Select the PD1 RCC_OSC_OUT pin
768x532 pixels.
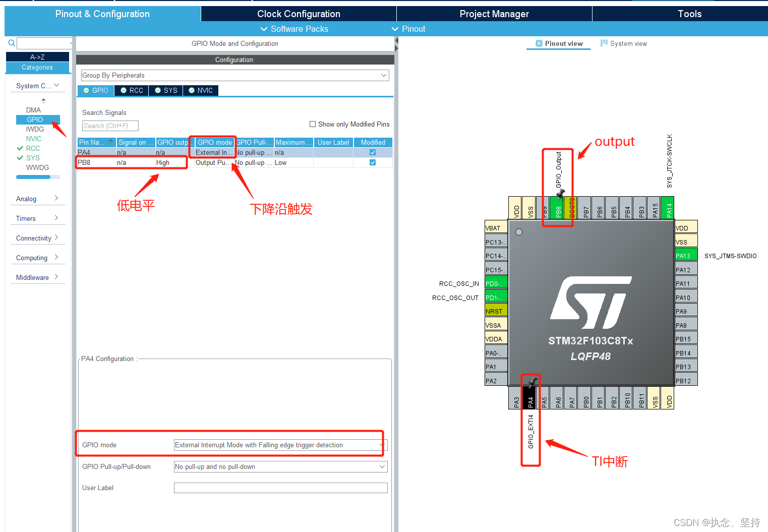click(x=496, y=297)
